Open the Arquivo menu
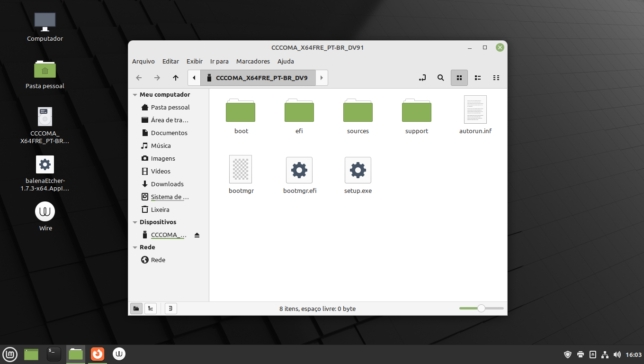 143,61
